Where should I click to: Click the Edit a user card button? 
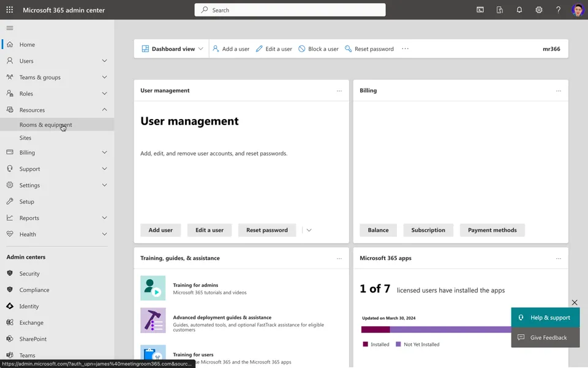tap(209, 230)
